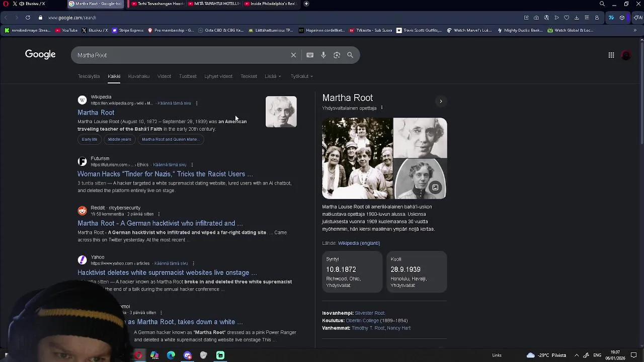The width and height of the screenshot is (644, 362).
Task: Open more options for the Reddit result
Action: pos(159,214)
